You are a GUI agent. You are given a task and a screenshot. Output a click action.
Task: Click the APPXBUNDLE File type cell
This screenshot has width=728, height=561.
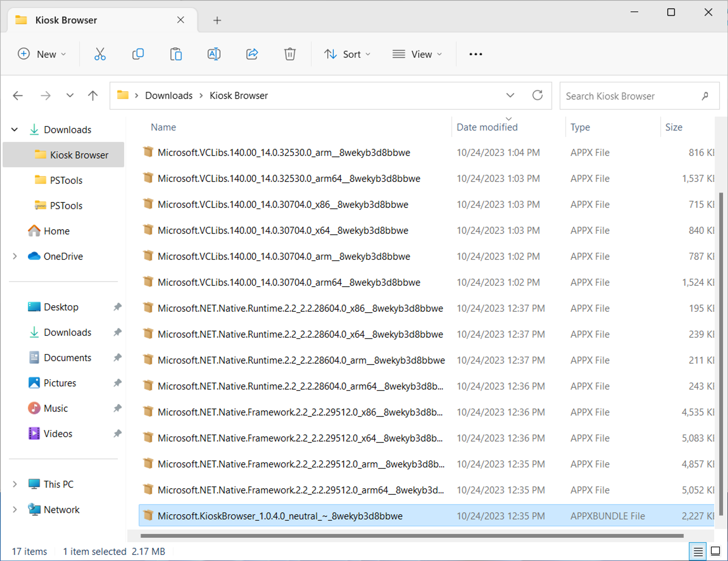[607, 516]
